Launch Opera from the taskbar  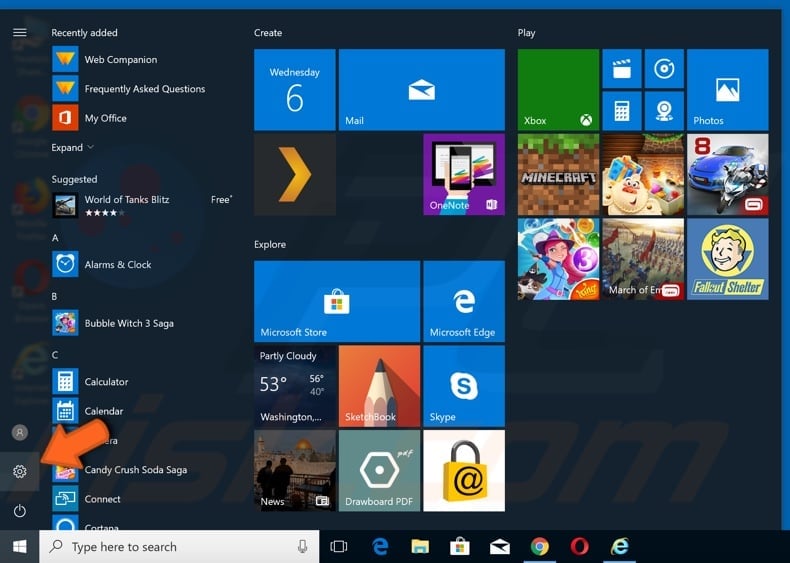[x=580, y=547]
